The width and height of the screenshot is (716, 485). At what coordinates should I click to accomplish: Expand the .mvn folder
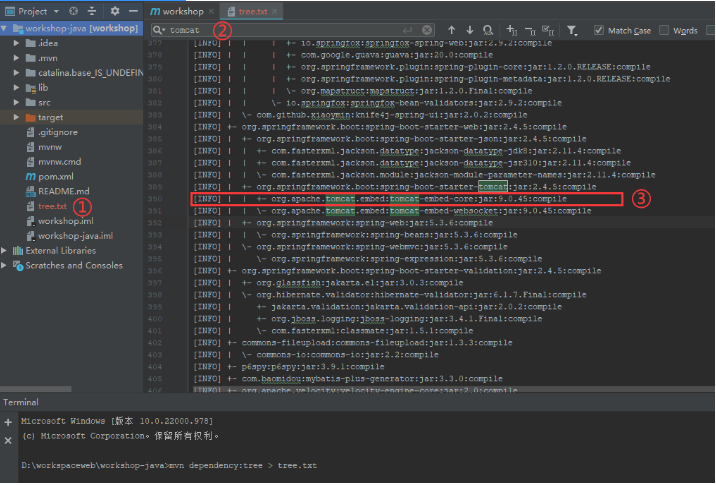coord(16,58)
